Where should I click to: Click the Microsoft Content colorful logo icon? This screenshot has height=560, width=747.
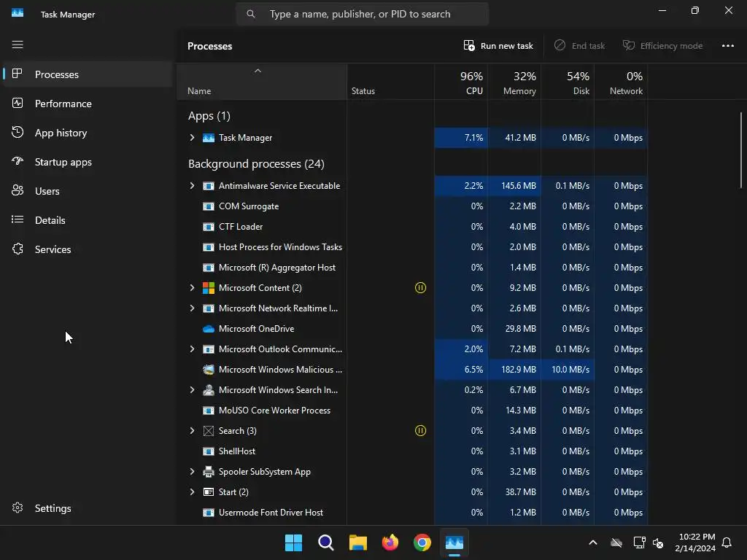pos(208,287)
